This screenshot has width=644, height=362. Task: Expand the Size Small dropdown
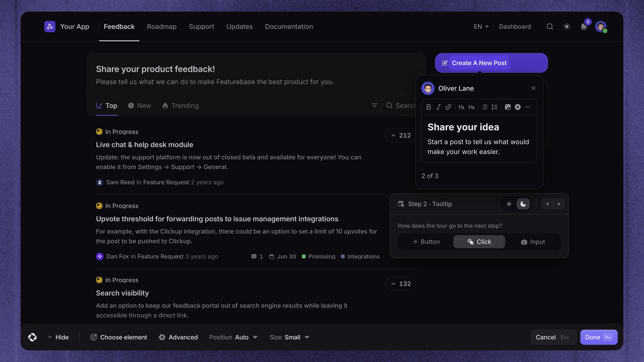click(289, 337)
